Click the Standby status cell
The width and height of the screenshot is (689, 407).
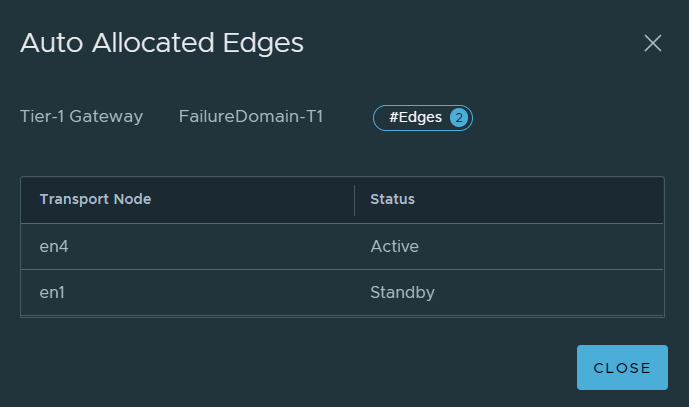click(x=403, y=293)
